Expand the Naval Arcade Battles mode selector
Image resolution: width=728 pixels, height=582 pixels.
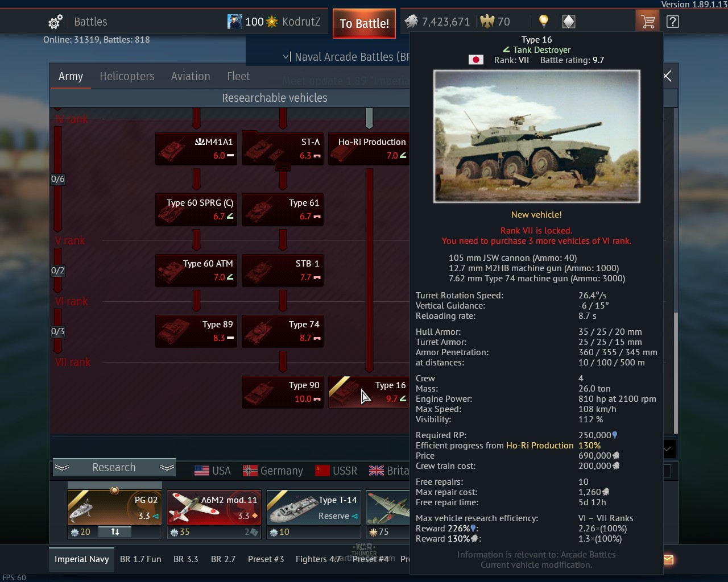click(x=347, y=57)
